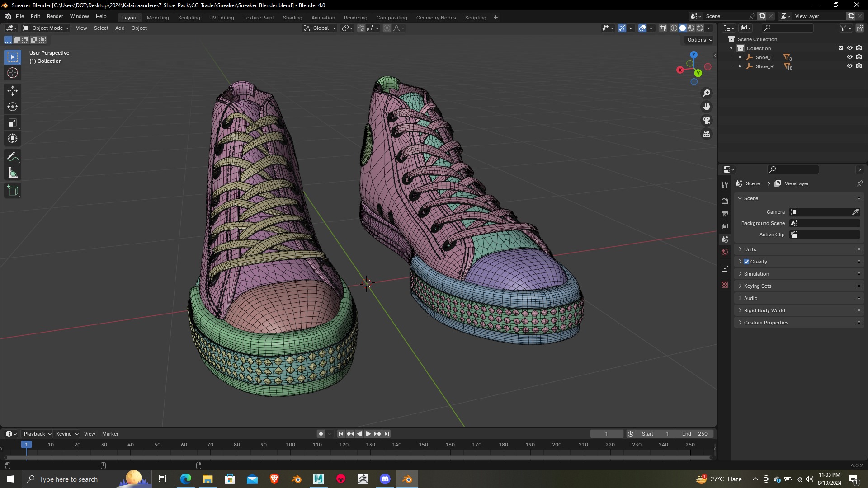Click the pan view hand icon
Screen dimensions: 868x488
707,107
